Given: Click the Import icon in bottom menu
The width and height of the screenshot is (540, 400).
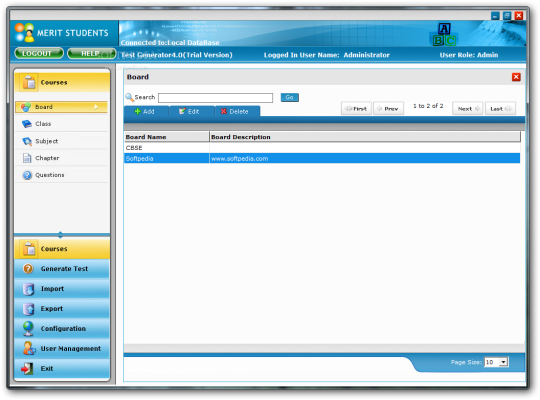Looking at the screenshot, I should point(28,289).
